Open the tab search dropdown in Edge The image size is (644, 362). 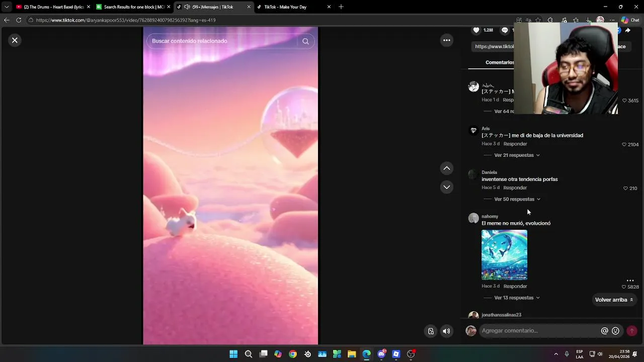pyautogui.click(x=6, y=7)
